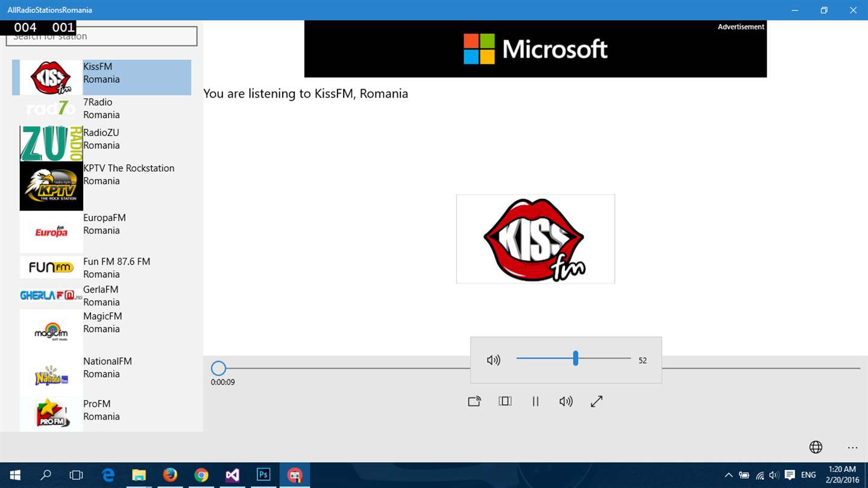The image size is (868, 488).
Task: Open Google Chrome from the taskbar
Action: [201, 475]
